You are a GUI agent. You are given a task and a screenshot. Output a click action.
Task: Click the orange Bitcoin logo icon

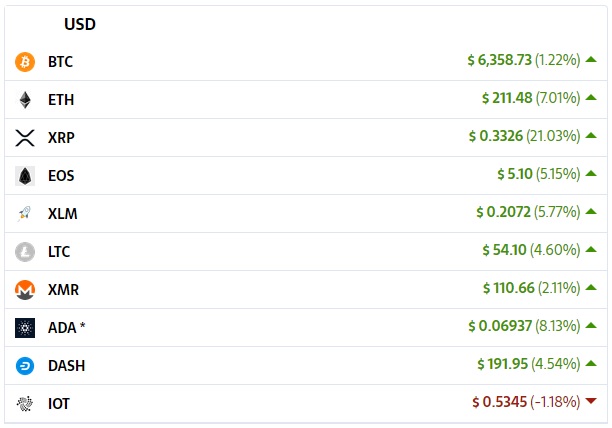point(25,62)
